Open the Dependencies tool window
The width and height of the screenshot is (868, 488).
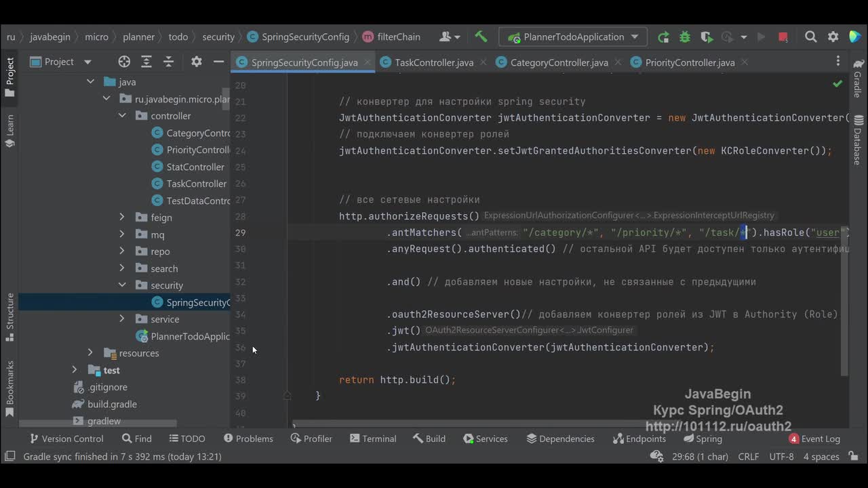tap(561, 439)
